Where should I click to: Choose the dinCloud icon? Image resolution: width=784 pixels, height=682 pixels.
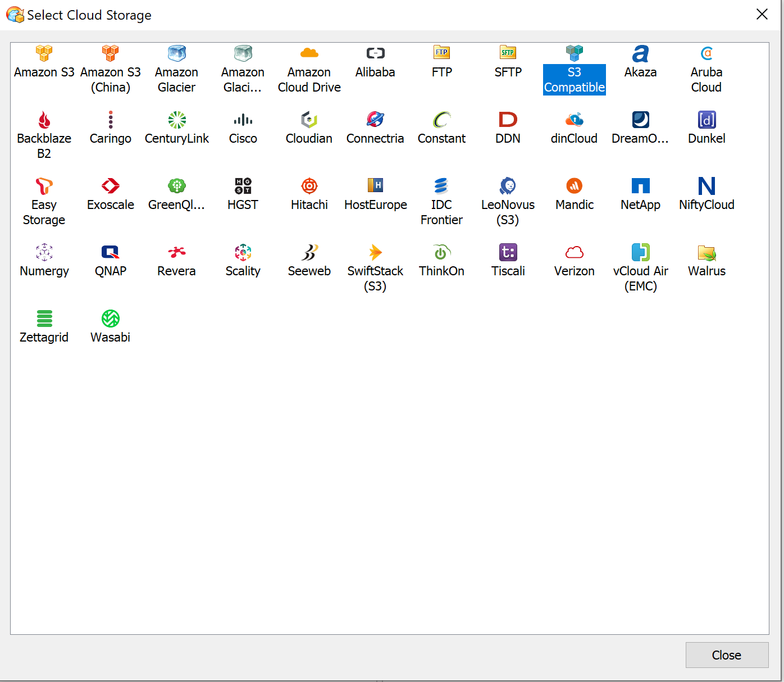click(x=574, y=120)
